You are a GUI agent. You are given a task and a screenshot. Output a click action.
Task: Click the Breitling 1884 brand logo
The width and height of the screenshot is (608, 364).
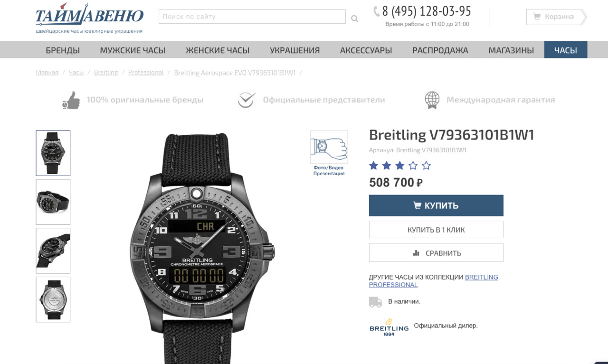(389, 327)
